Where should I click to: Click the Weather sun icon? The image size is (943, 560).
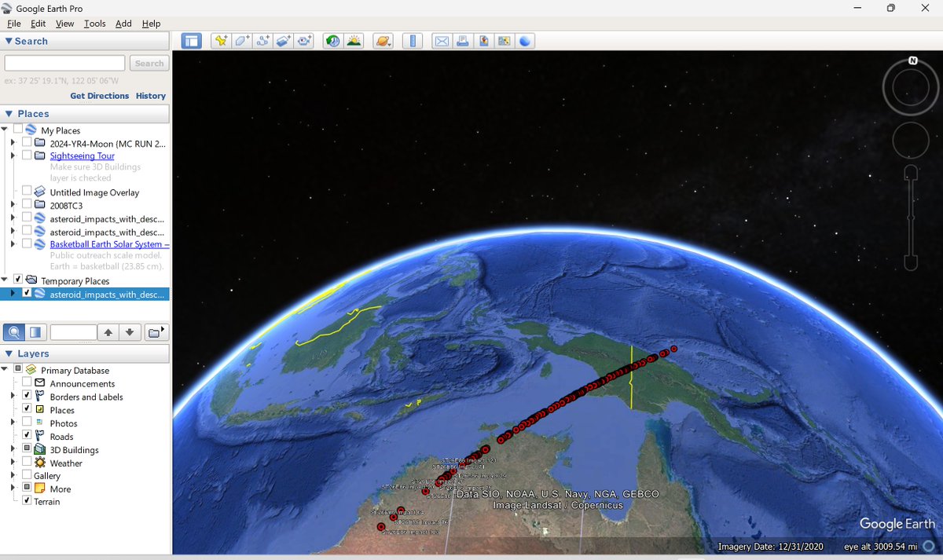click(x=39, y=463)
